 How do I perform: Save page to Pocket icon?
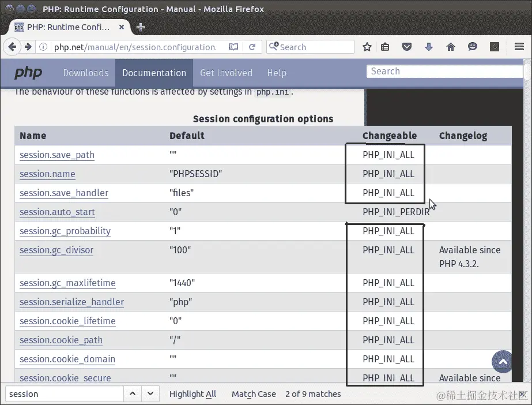[x=407, y=47]
